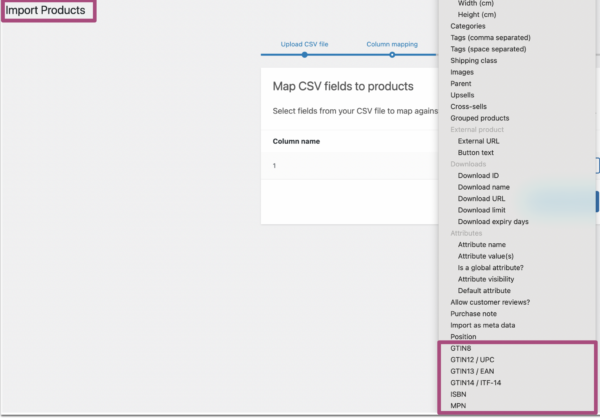This screenshot has height=418, width=600.
Task: Pick Allow customer reviews? option
Action: (490, 302)
